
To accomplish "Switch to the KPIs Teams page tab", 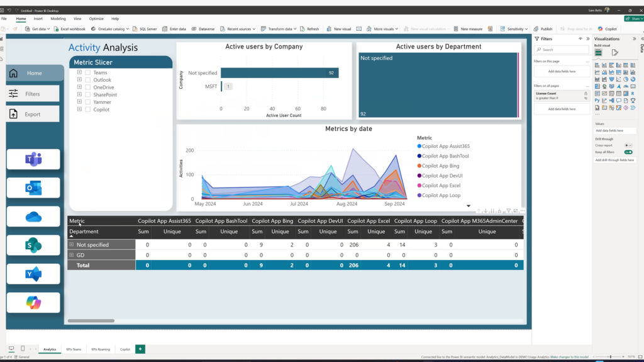I will pyautogui.click(x=74, y=349).
